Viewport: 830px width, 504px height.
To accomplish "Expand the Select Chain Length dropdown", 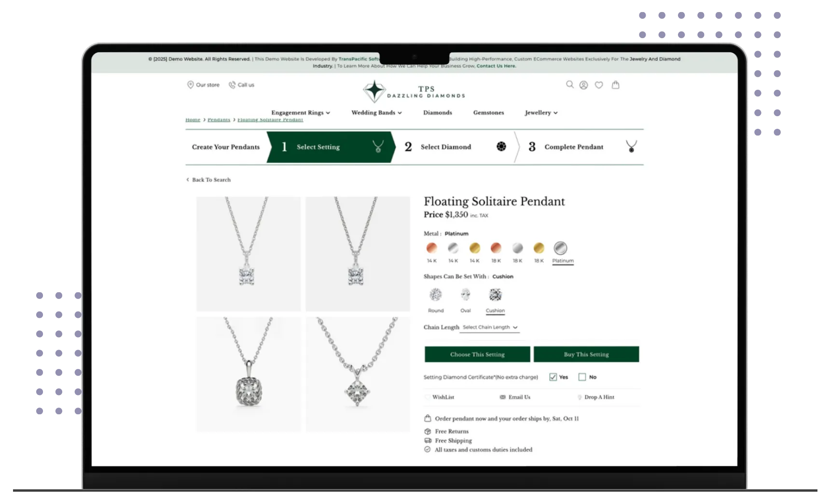I will click(490, 327).
